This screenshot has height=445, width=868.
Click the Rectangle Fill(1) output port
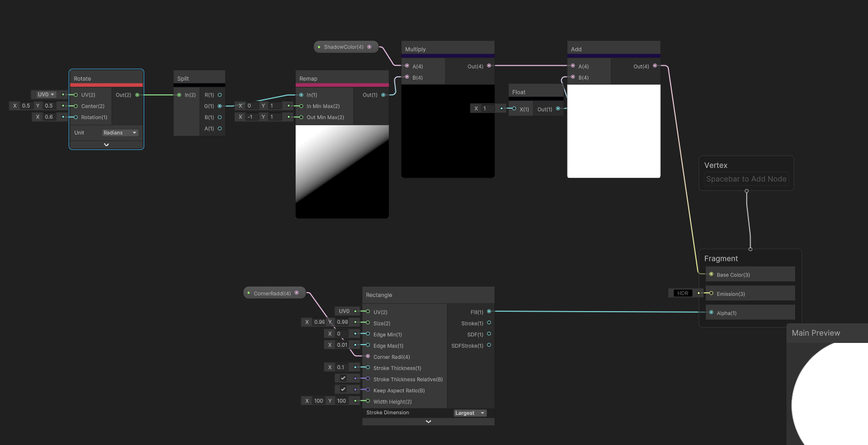point(489,312)
